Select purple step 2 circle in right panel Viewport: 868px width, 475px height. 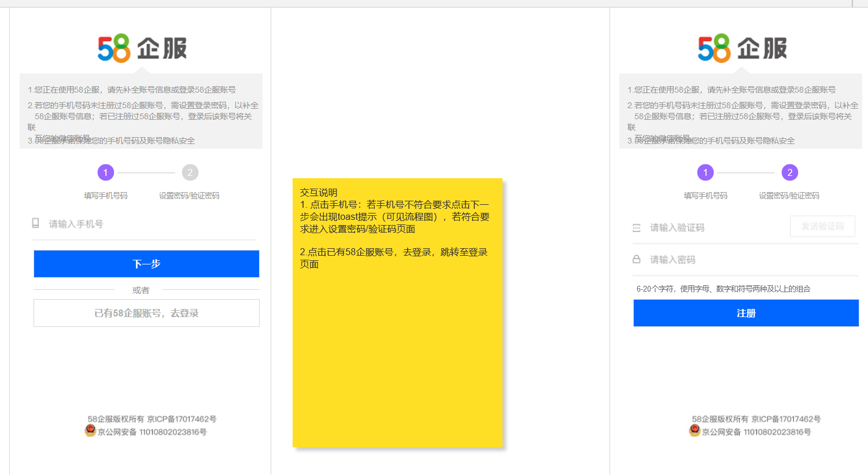[790, 172]
